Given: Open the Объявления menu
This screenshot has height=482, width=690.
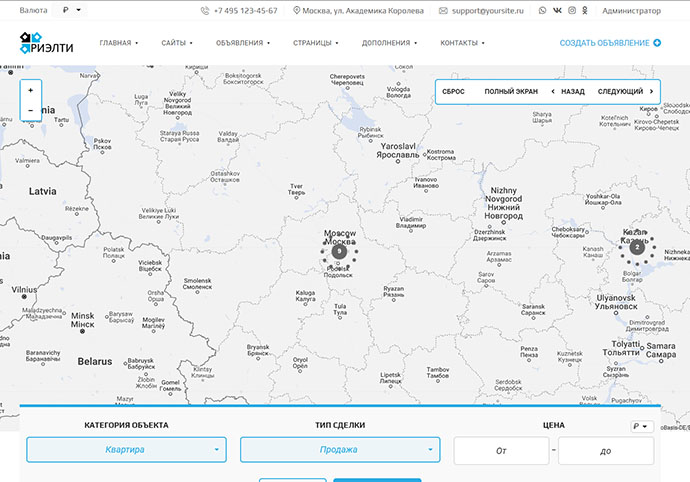Looking at the screenshot, I should (x=242, y=43).
